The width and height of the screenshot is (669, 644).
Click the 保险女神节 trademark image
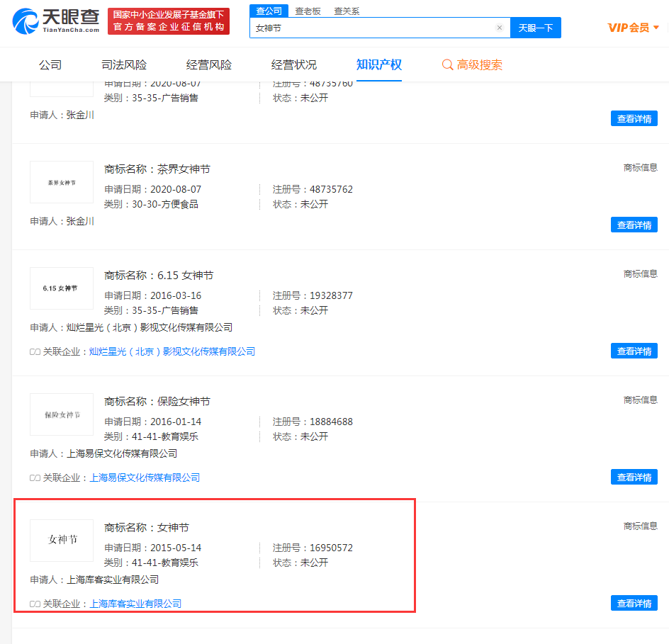coord(61,414)
